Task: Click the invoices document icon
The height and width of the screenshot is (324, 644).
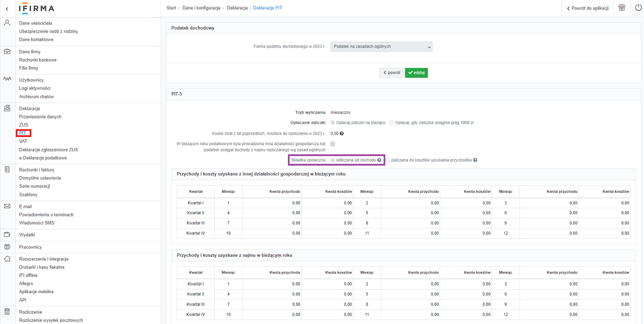Action: click(7, 170)
